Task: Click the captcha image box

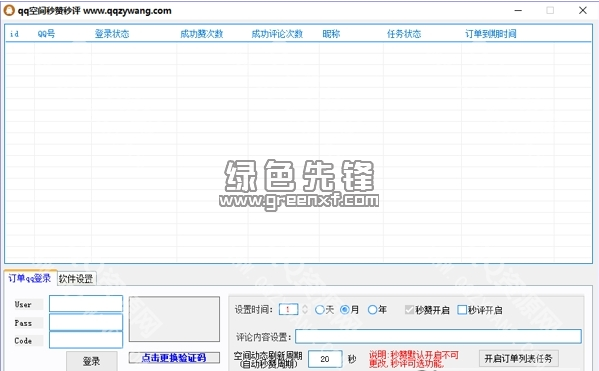Action: tap(174, 319)
